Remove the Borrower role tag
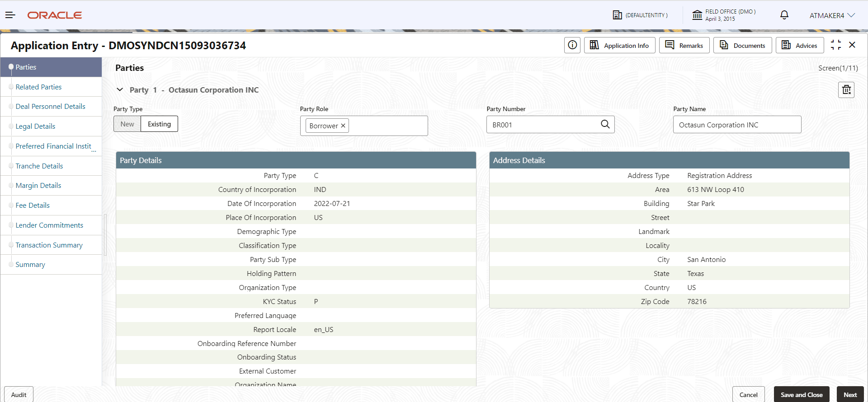Viewport: 868px width, 402px height. click(343, 126)
